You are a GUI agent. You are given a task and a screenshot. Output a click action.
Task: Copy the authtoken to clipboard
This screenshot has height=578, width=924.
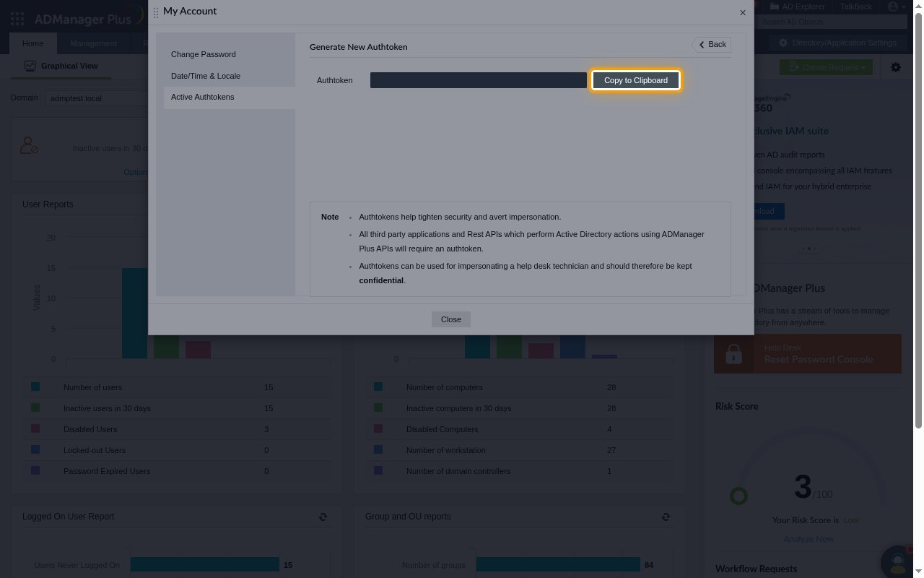636,80
